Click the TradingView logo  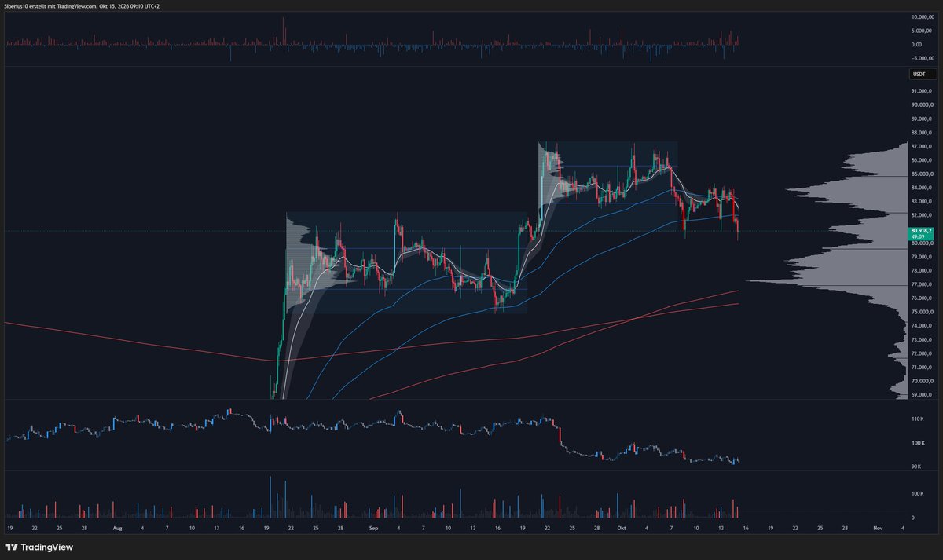39,547
